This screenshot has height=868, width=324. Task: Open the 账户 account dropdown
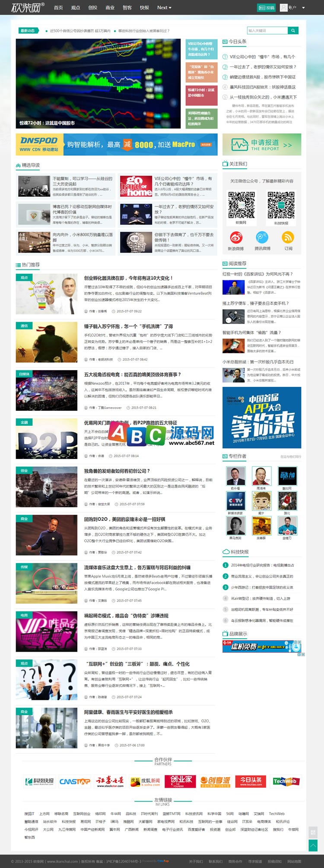[297, 8]
